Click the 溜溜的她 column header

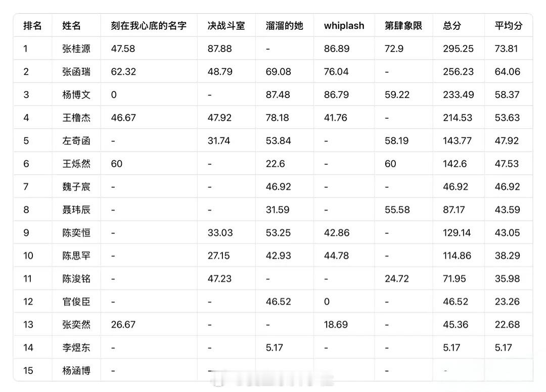285,26
